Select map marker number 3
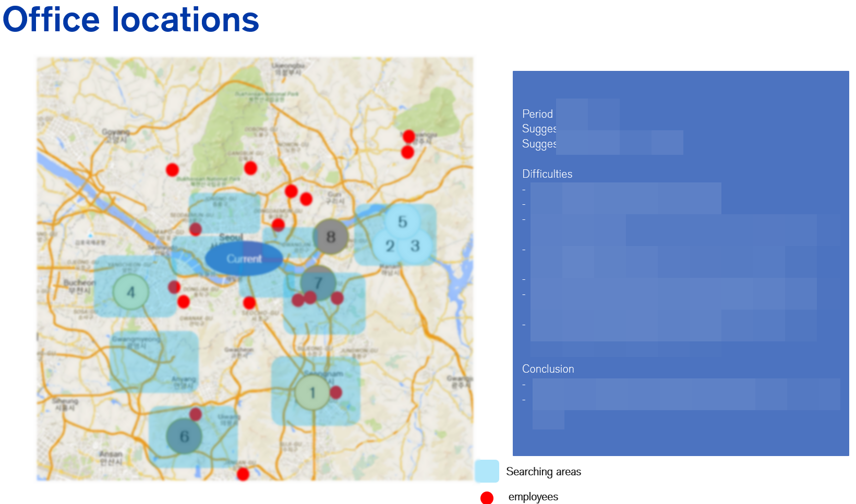This screenshot has width=856, height=504. (x=415, y=245)
